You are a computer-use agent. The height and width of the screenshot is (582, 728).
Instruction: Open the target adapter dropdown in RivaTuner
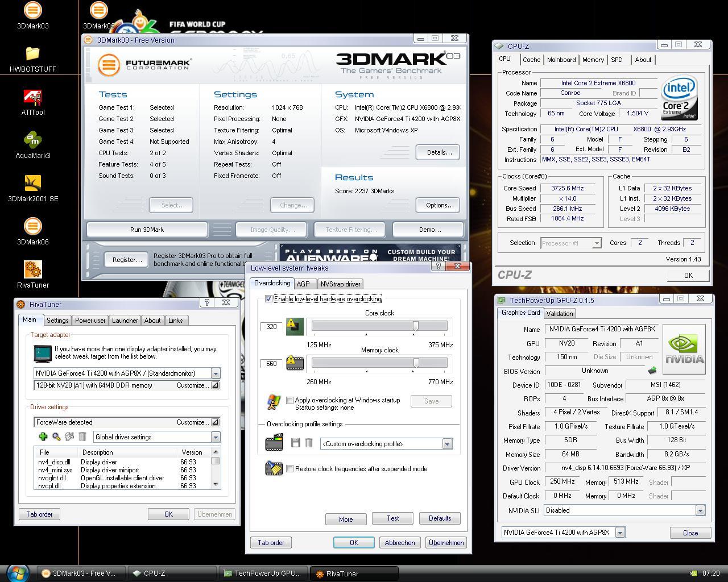[216, 373]
